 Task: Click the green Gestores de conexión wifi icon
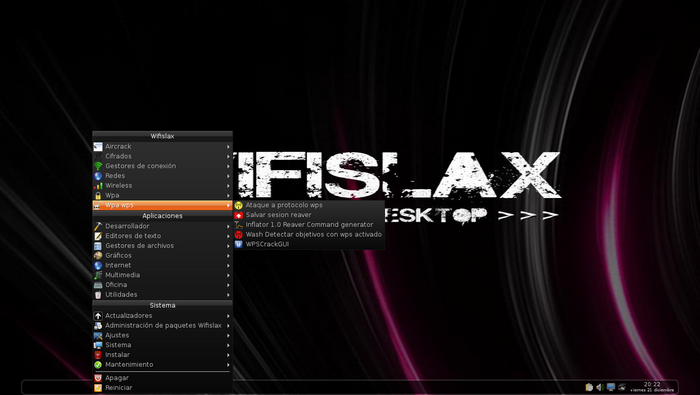click(x=98, y=166)
